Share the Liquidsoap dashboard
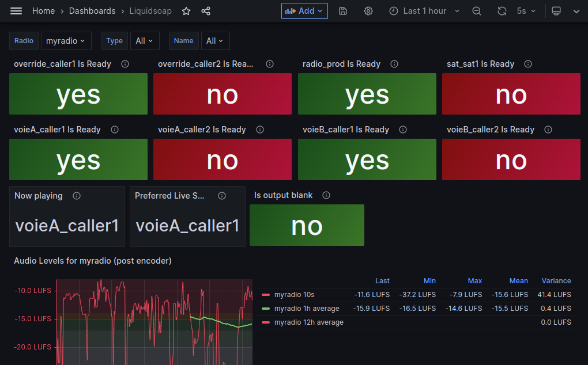The height and width of the screenshot is (365, 588). [206, 12]
